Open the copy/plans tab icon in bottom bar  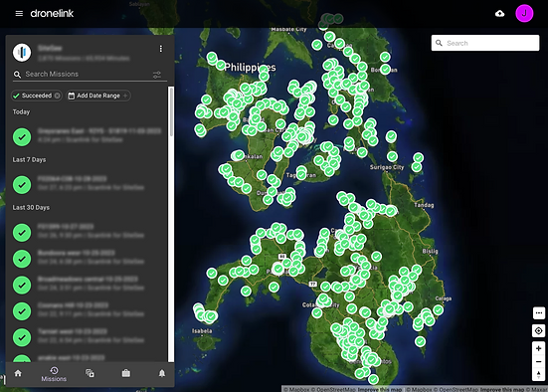coord(90,373)
